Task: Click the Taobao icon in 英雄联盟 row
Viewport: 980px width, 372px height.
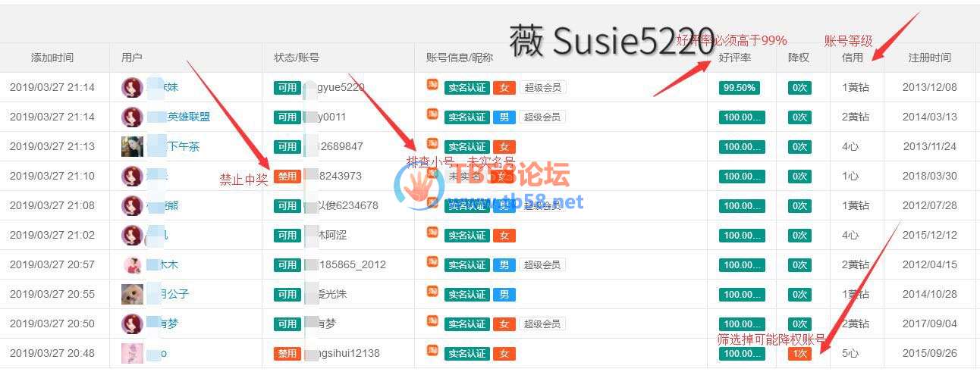Action: tap(432, 114)
